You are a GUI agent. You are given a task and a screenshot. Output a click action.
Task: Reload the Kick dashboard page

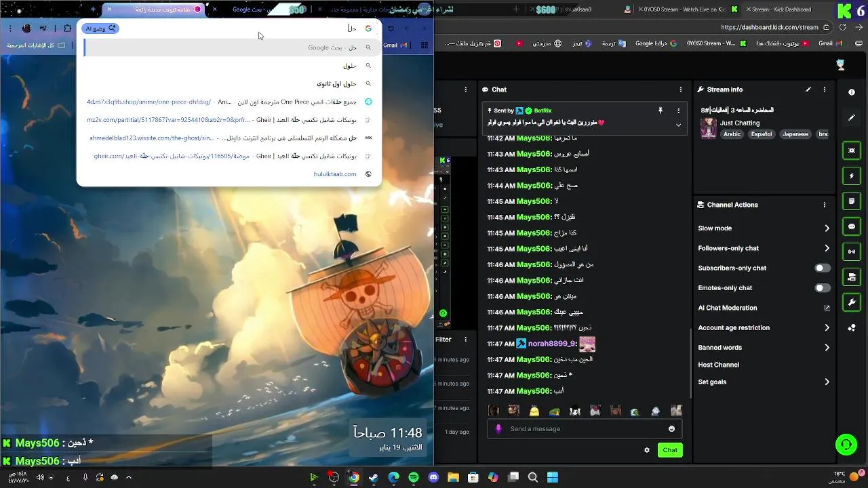843,28
